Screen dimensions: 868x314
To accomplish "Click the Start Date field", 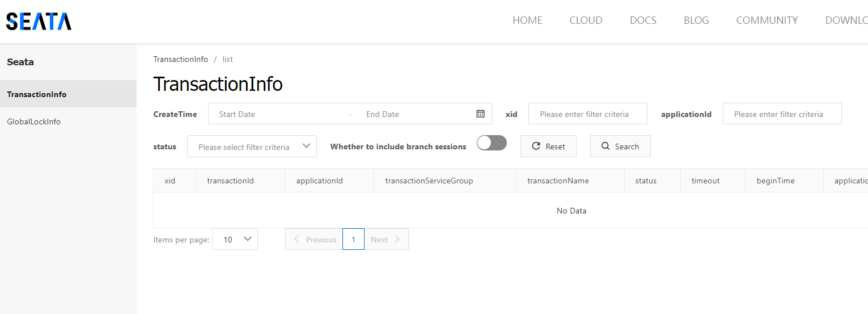I will [278, 114].
